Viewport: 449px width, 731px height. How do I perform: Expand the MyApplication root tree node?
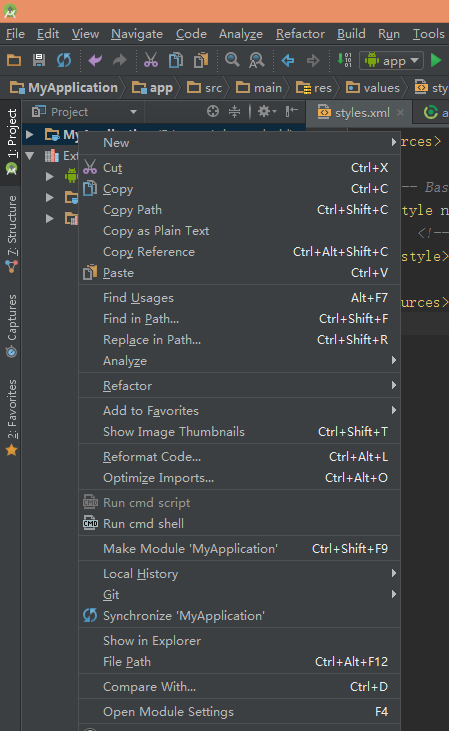click(x=29, y=135)
